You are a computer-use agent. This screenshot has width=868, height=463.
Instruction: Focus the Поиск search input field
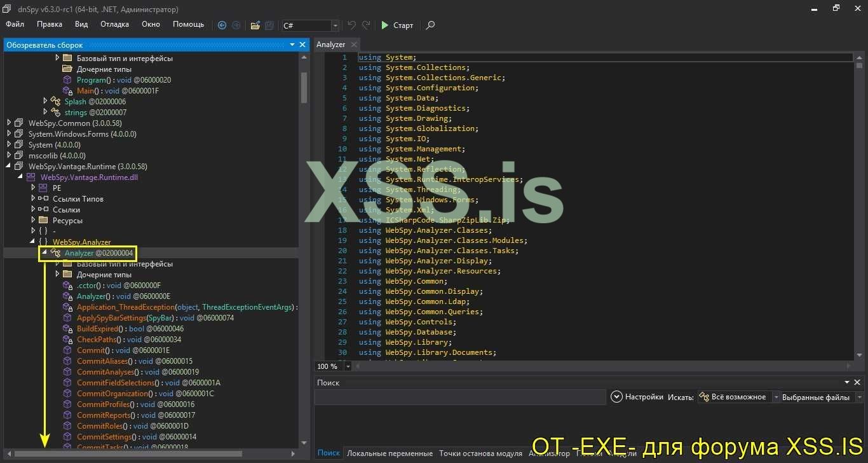pyautogui.click(x=460, y=397)
